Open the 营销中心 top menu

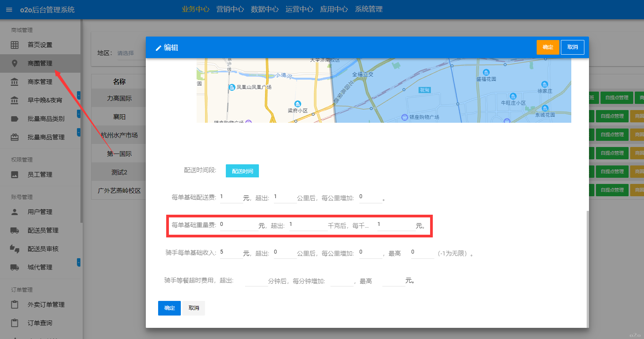230,9
